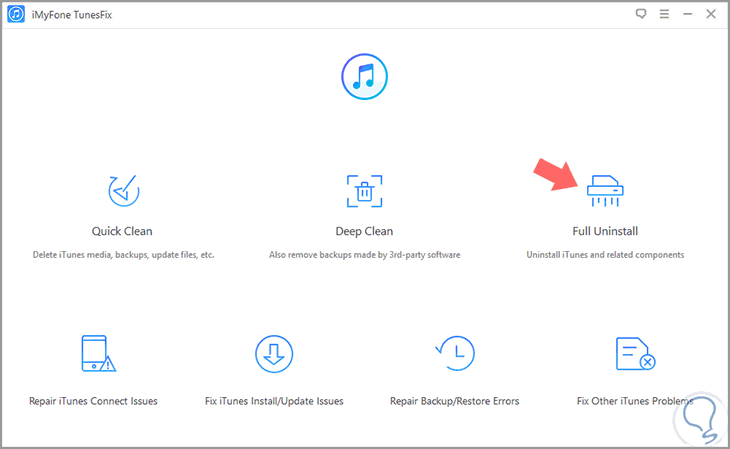The height and width of the screenshot is (449, 730).
Task: Open the hamburger menu in title bar
Action: tap(664, 14)
